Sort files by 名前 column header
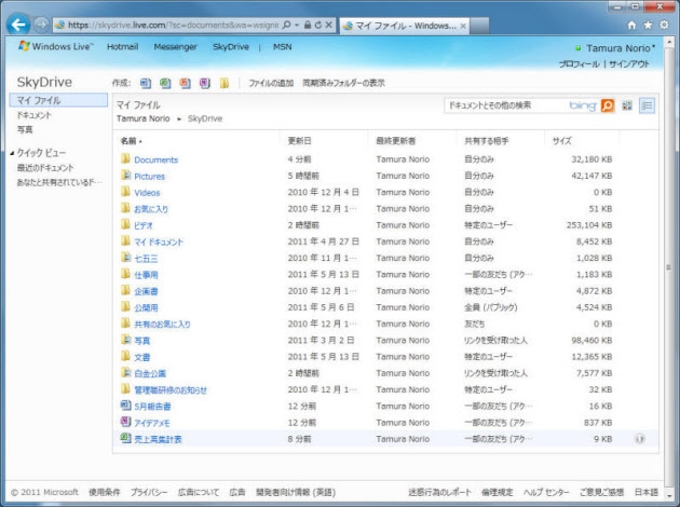The width and height of the screenshot is (680, 507). [130, 141]
